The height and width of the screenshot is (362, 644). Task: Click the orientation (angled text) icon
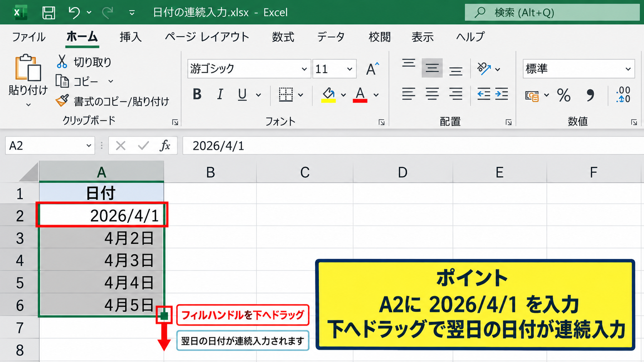[484, 69]
